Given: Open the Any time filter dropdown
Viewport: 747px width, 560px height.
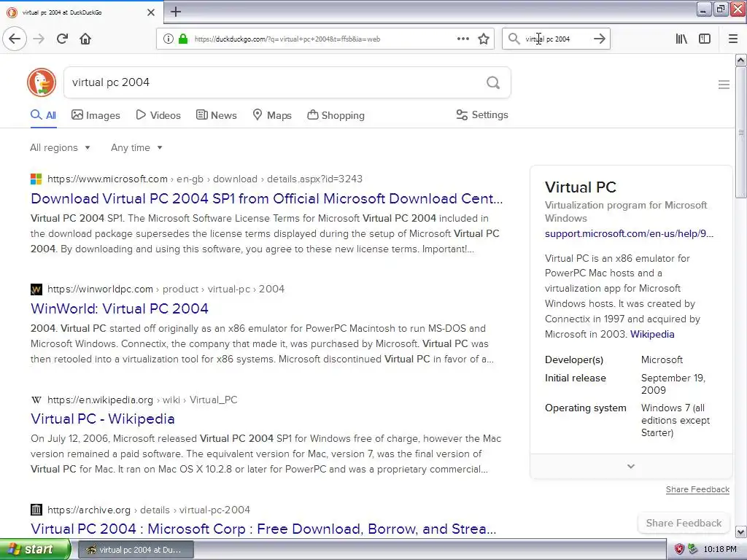Looking at the screenshot, I should tap(136, 147).
